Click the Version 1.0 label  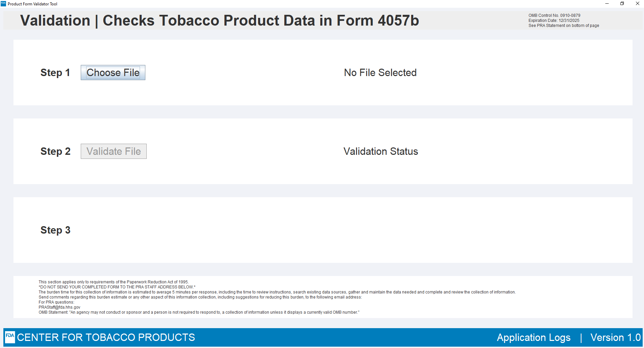(x=615, y=338)
